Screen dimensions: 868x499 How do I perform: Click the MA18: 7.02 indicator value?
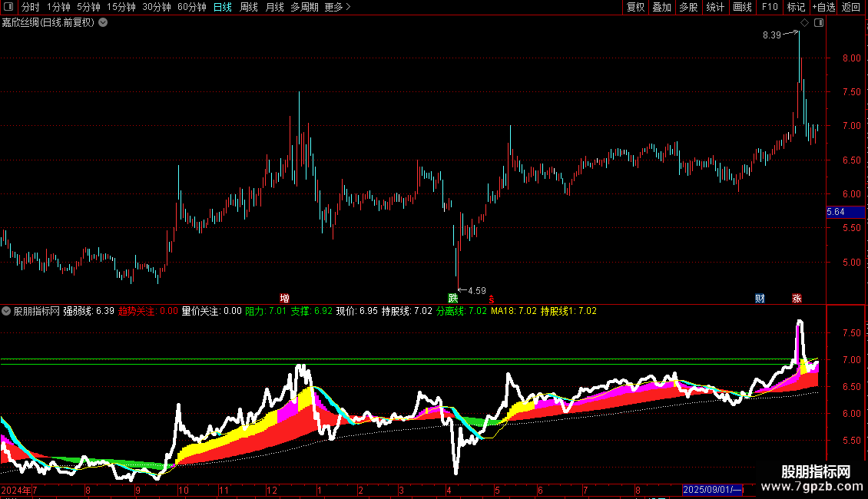(514, 311)
